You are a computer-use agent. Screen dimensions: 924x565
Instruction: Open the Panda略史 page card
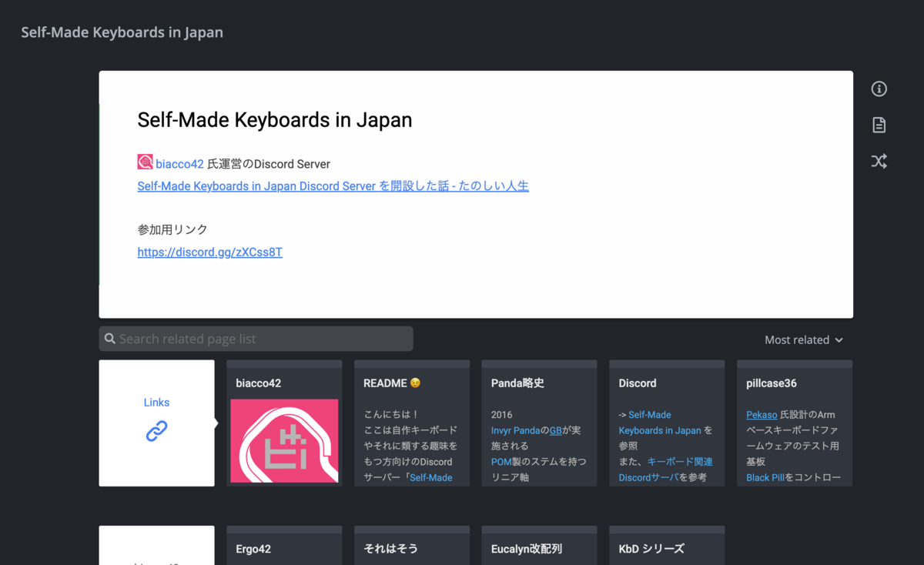539,423
